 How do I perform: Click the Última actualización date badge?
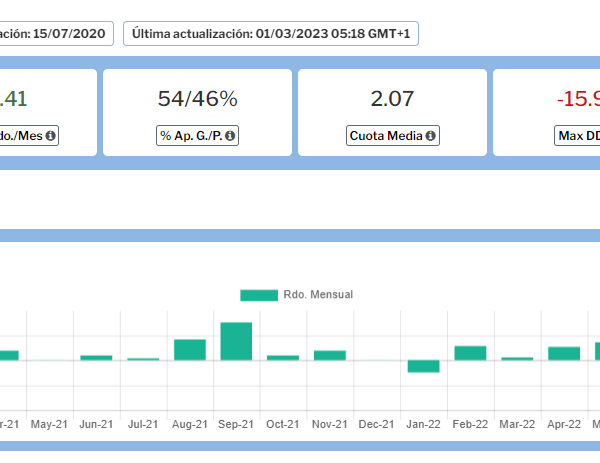(271, 34)
